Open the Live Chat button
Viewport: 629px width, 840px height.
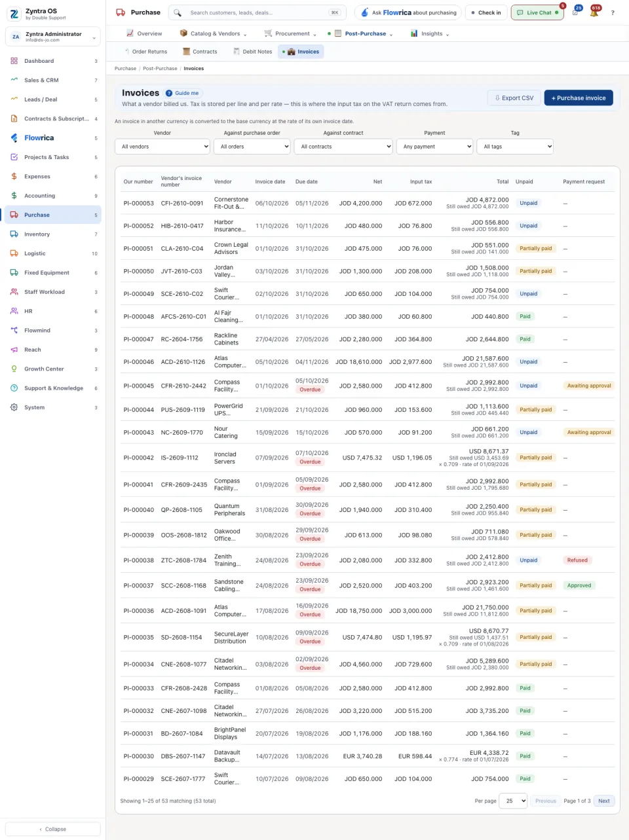537,12
